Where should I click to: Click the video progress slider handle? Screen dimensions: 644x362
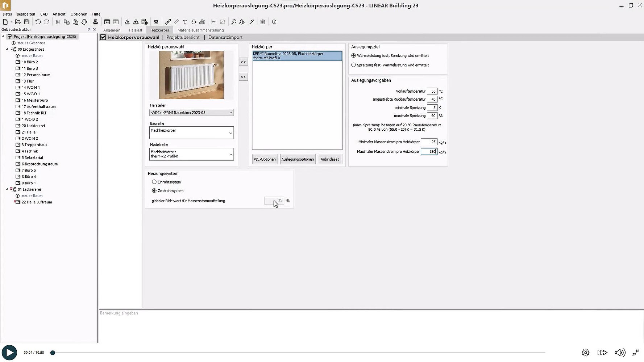[53, 353]
